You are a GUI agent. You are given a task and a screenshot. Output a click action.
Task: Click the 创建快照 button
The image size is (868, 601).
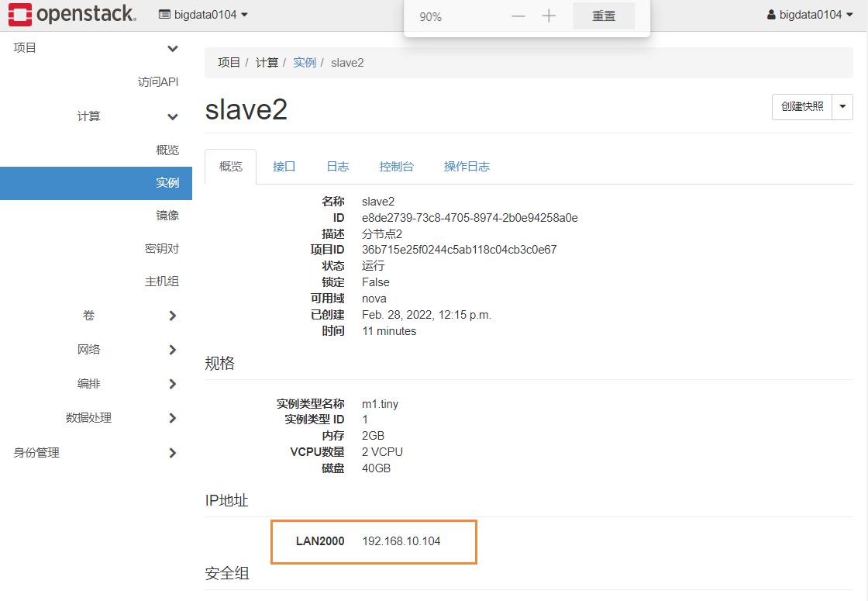pos(801,106)
